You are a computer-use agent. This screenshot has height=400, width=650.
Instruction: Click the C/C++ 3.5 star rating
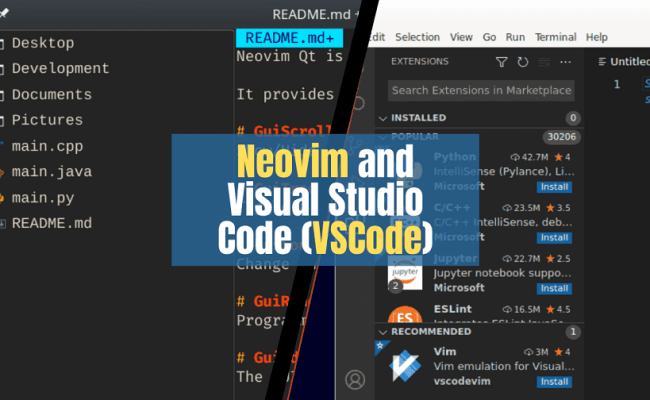pos(558,208)
